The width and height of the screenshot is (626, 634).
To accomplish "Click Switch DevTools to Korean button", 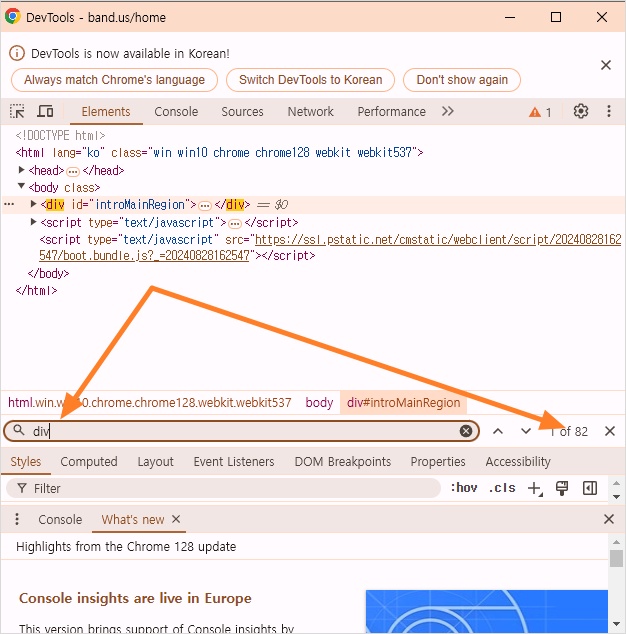I will (x=311, y=80).
